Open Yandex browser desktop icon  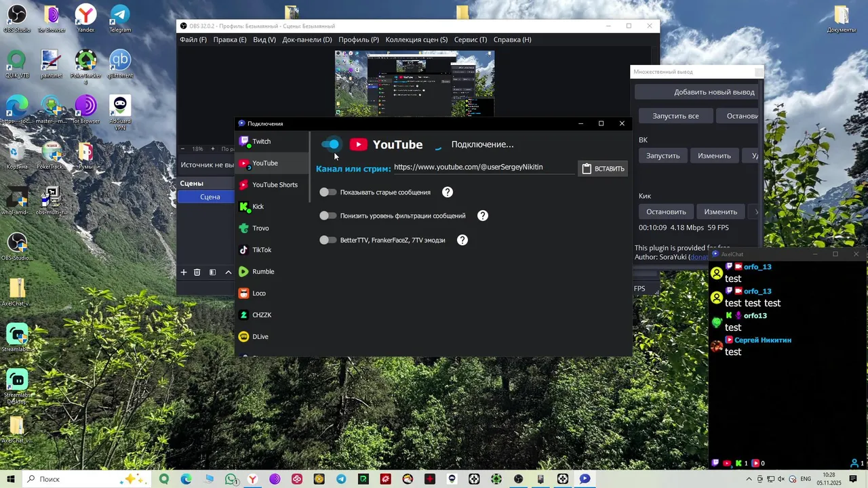pyautogui.click(x=85, y=19)
